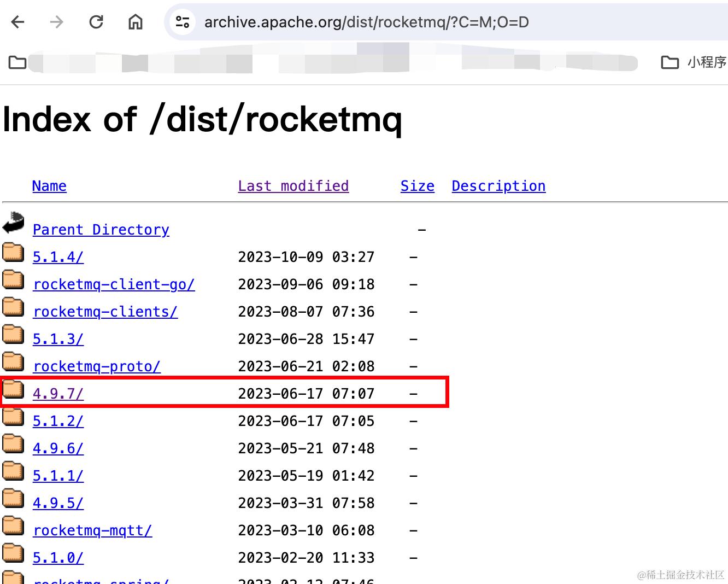This screenshot has height=584, width=728.
Task: Click the browser forward arrow
Action: point(56,22)
